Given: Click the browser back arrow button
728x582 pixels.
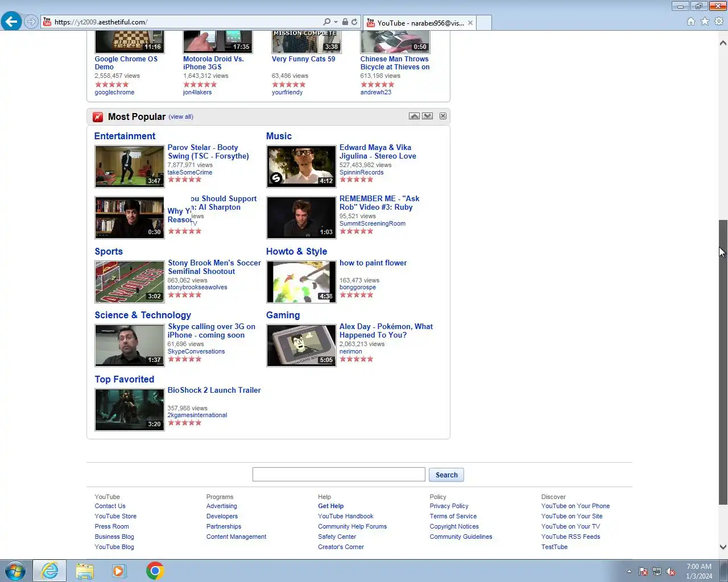Looking at the screenshot, I should tap(11, 22).
